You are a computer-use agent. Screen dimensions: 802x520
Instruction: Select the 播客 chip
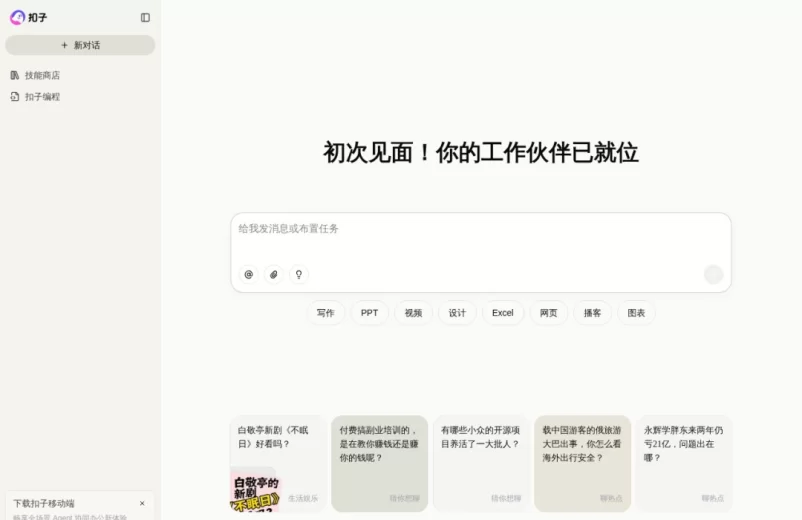click(x=592, y=313)
